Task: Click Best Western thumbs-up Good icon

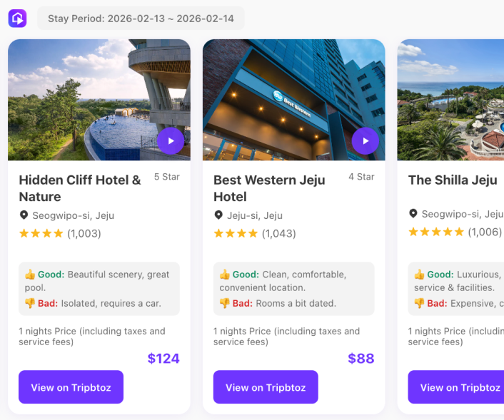Action: click(225, 275)
